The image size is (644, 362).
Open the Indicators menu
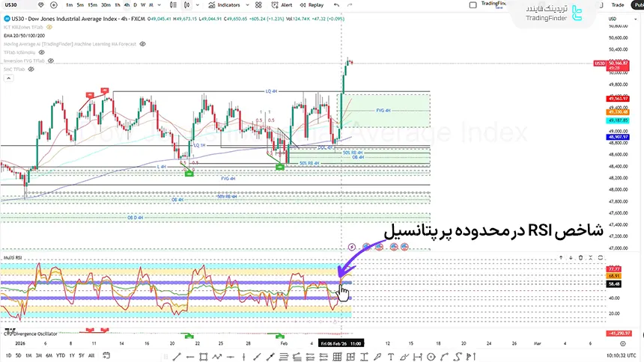[x=224, y=5]
